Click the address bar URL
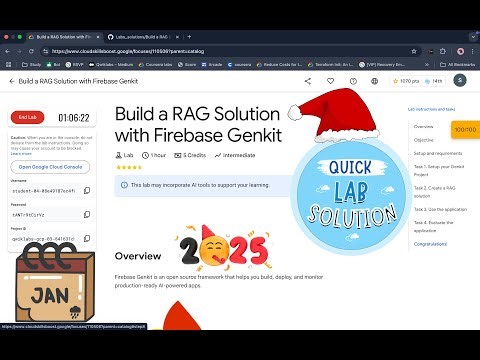The image size is (480, 360). [128, 51]
